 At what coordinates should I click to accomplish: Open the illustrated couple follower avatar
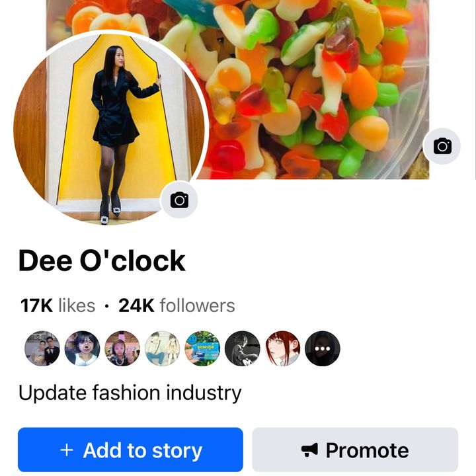click(162, 348)
